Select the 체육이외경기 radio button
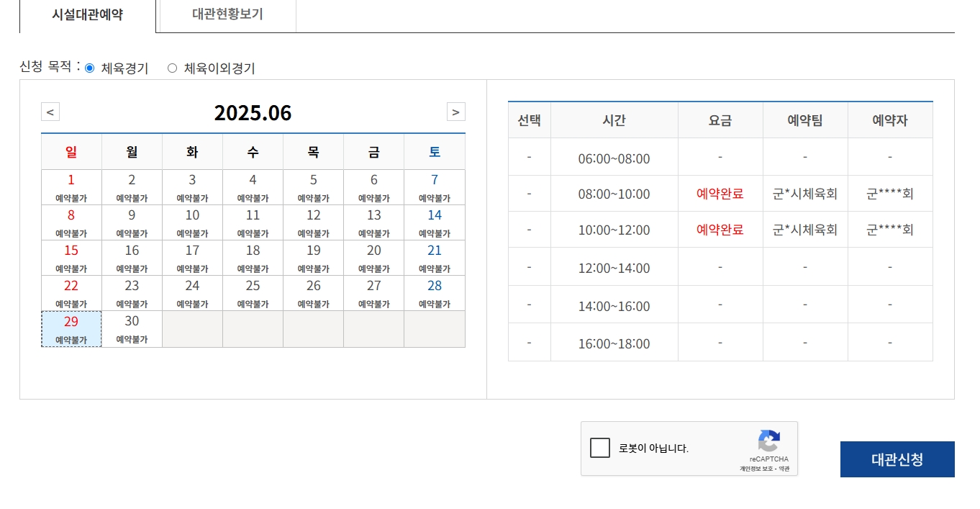The height and width of the screenshot is (509, 980). point(172,68)
